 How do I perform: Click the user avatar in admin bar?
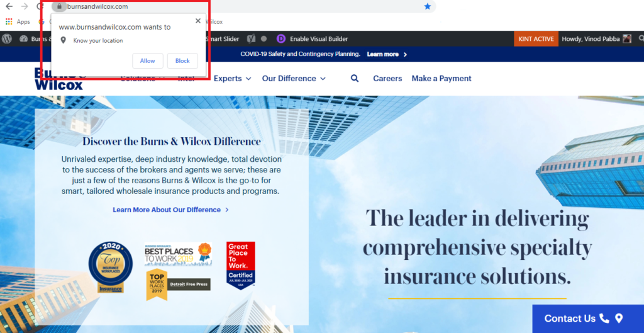click(627, 38)
